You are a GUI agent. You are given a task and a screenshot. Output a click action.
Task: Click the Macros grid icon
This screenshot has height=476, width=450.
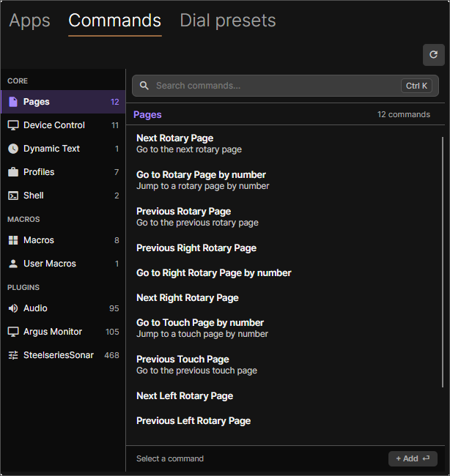(x=13, y=240)
